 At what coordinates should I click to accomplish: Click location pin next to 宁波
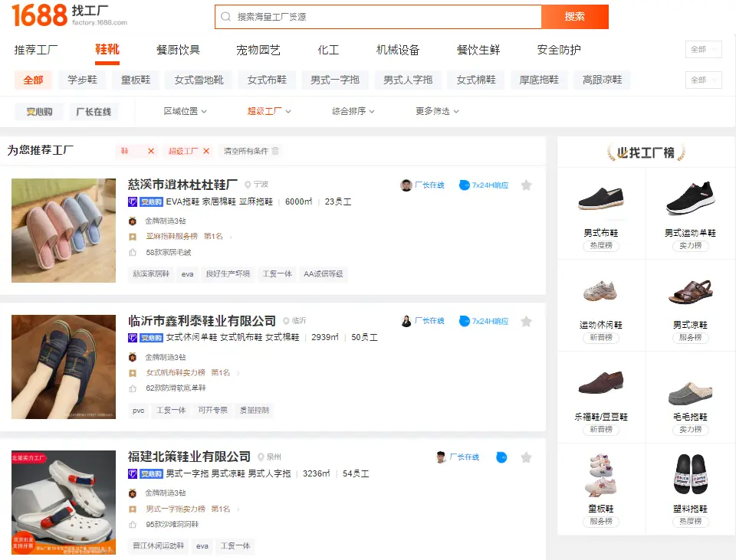click(248, 185)
